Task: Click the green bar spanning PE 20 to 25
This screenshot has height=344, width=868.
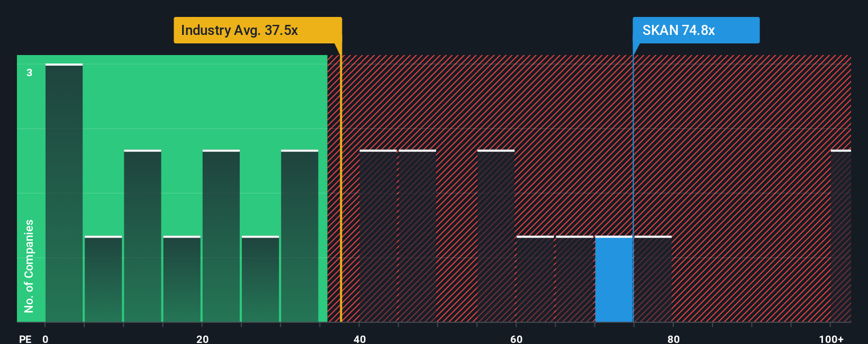Action: pos(221,236)
